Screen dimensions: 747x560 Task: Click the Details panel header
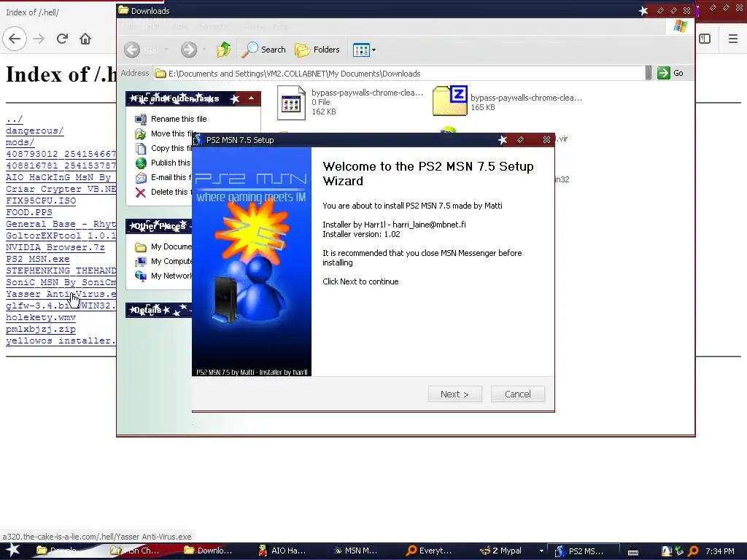[158, 310]
